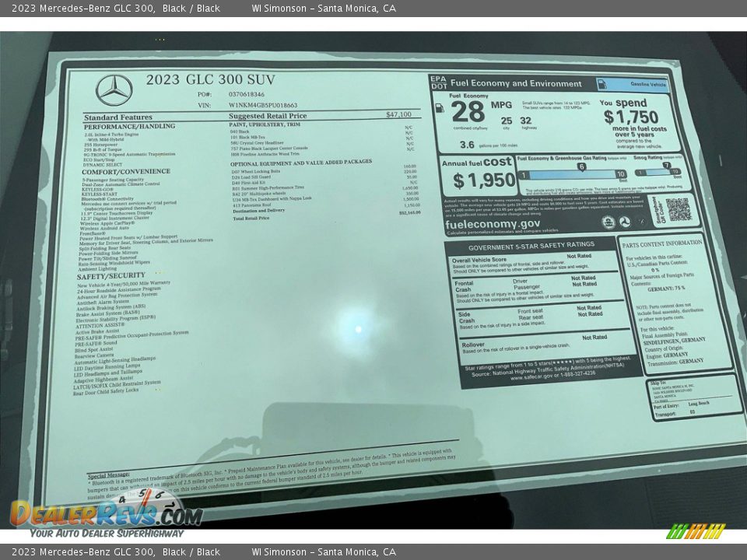Click the Total Retail Price label
The width and height of the screenshot is (747, 560).
tap(251, 218)
